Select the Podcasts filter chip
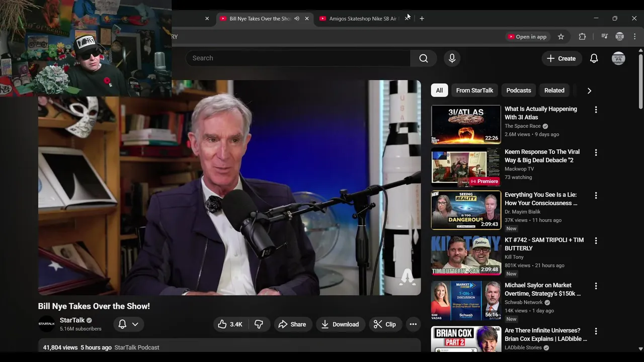The image size is (644, 362). (x=519, y=90)
